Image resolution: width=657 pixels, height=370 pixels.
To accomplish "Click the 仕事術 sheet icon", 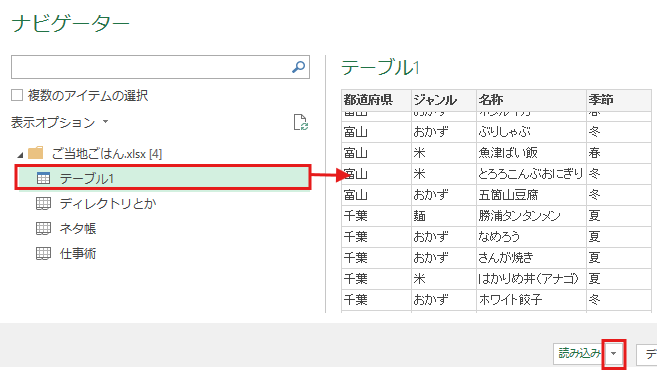I will (x=43, y=254).
